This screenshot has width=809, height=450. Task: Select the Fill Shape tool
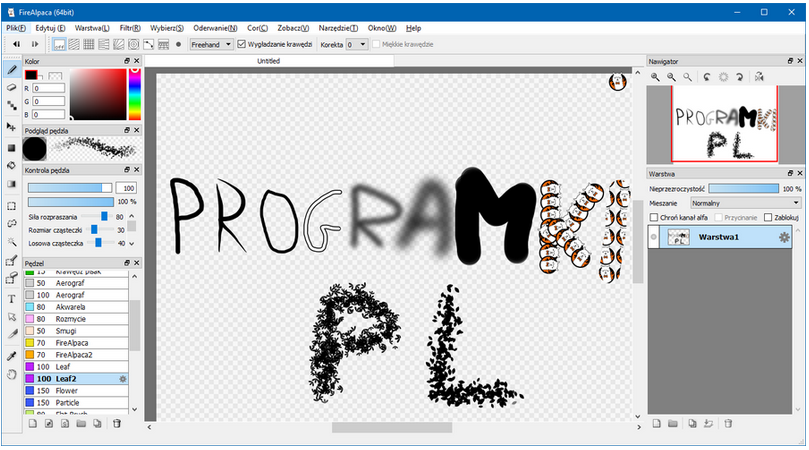tap(11, 148)
